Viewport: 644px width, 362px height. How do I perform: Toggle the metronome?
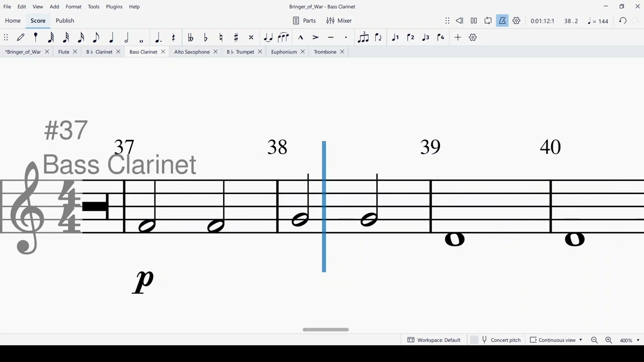(x=502, y=21)
